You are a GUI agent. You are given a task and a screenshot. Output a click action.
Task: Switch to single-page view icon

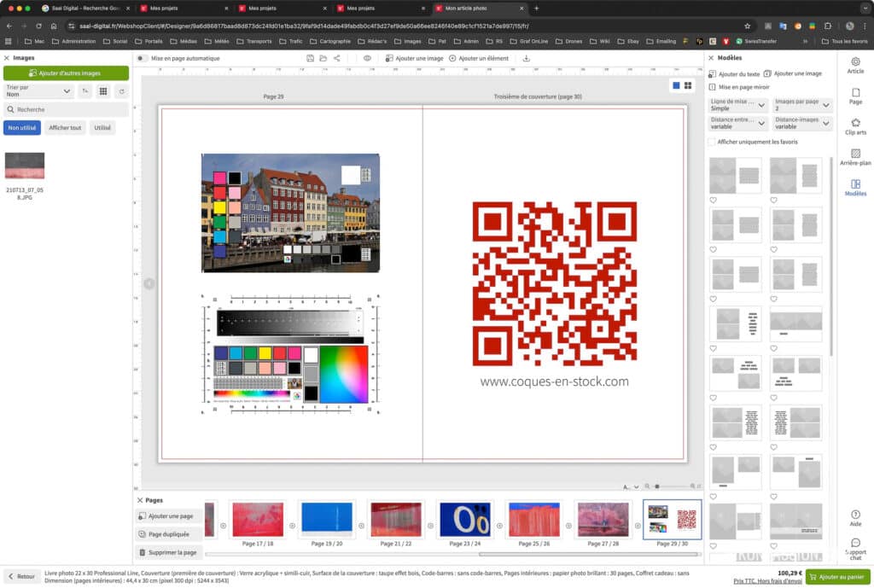tap(676, 85)
